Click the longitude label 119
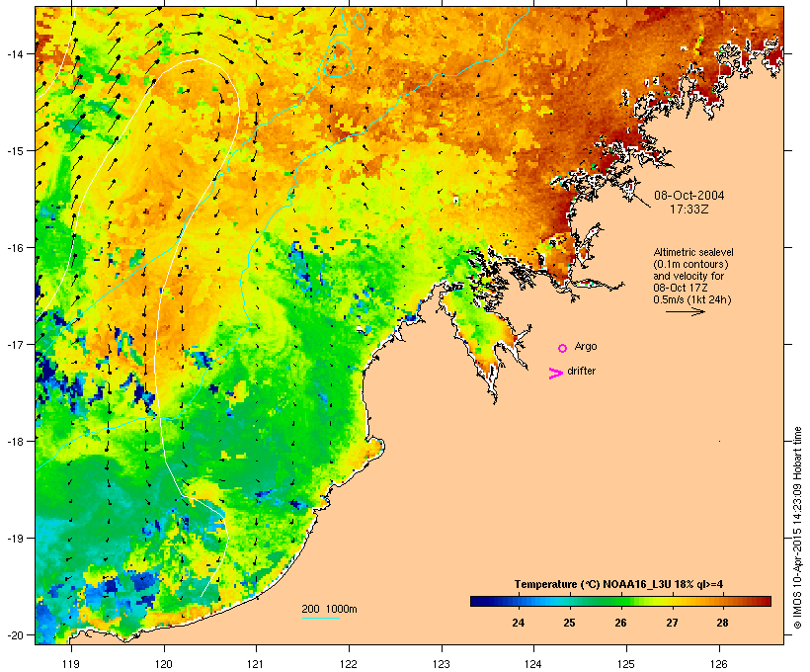This screenshot has height=672, width=810. coord(71,664)
